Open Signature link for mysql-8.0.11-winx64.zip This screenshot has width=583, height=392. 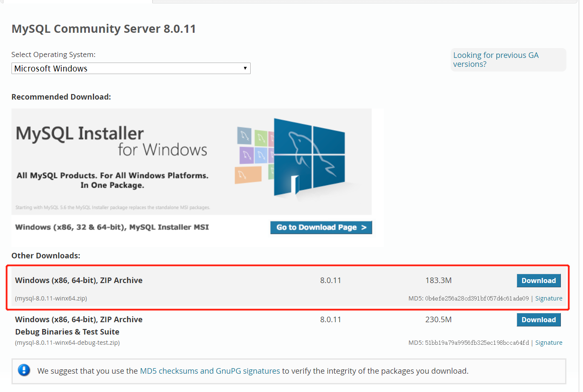[549, 298]
